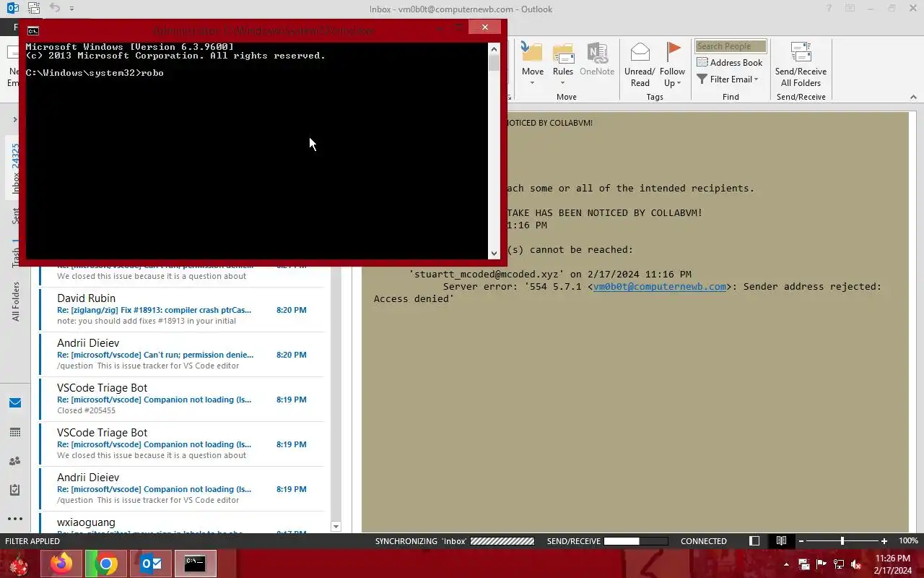924x578 pixels.
Task: Click zoom out minus button
Action: (x=801, y=540)
